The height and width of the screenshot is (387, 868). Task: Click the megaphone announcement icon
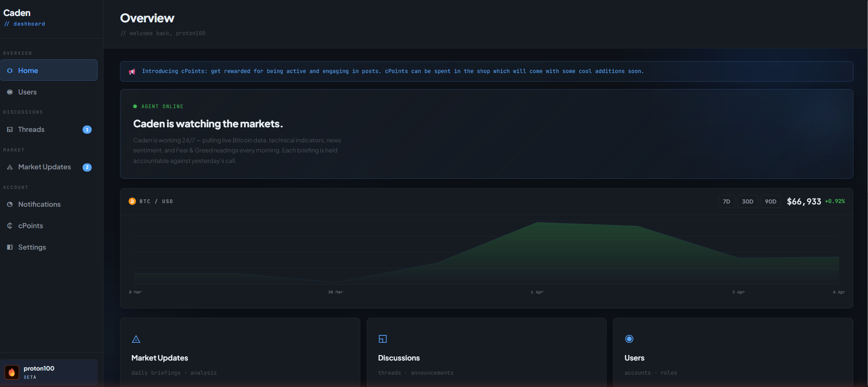[132, 72]
